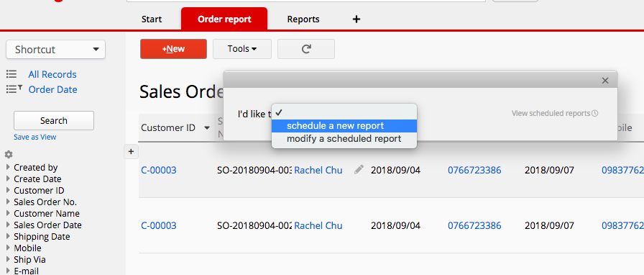Click the filter list icon beside Order Date
Image resolution: width=644 pixels, height=275 pixels.
point(14,89)
